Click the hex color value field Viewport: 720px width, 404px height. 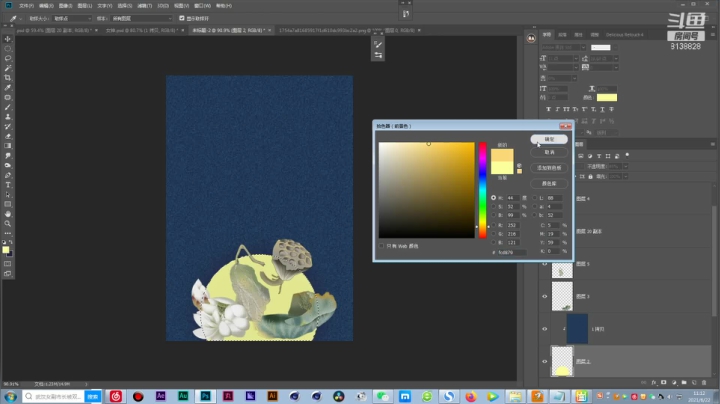(x=512, y=252)
